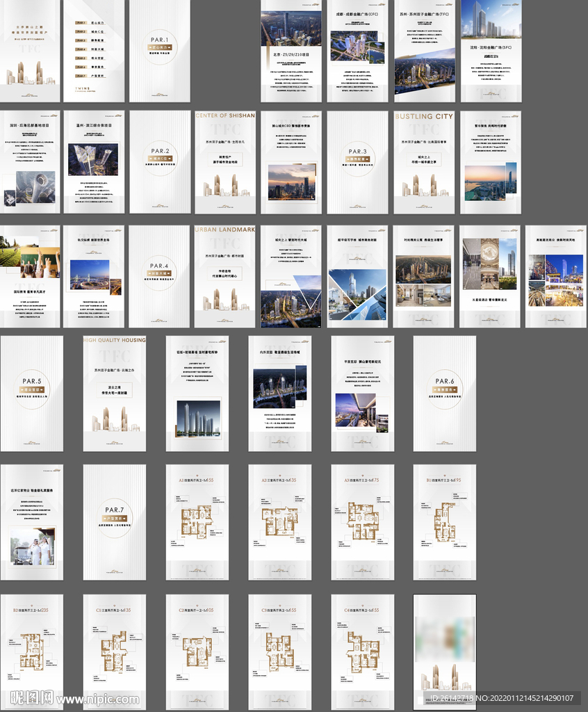
Task: Select the sunset waterfront tower page
Action: tap(491, 162)
